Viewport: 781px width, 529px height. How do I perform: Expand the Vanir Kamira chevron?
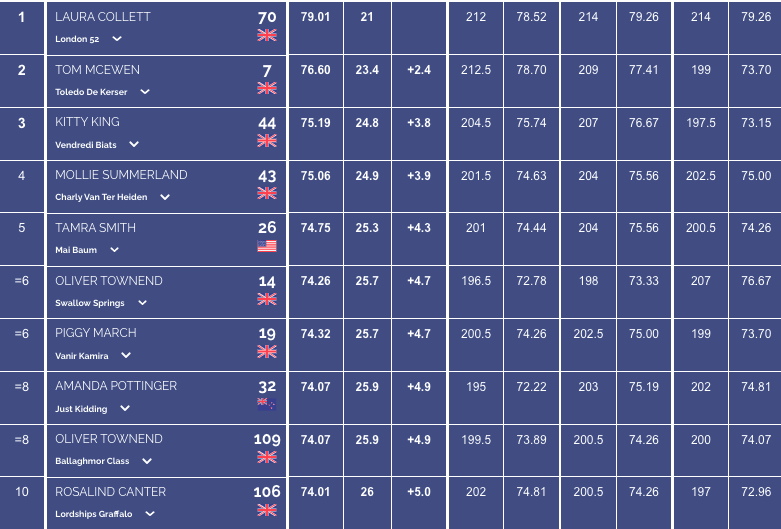click(126, 356)
